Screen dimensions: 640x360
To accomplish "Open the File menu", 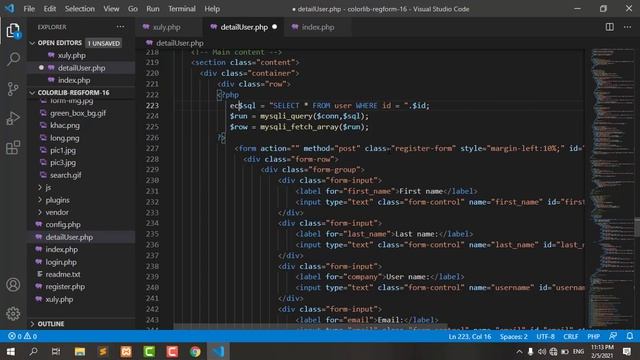I will (x=29, y=9).
